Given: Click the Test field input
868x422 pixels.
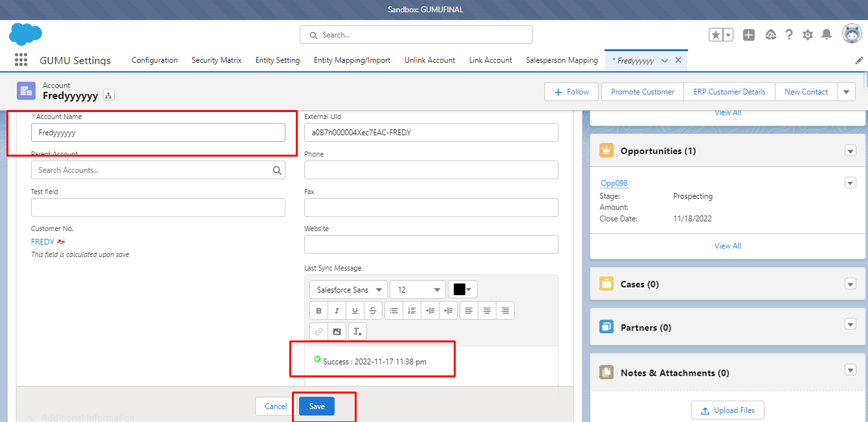Looking at the screenshot, I should coord(158,207).
